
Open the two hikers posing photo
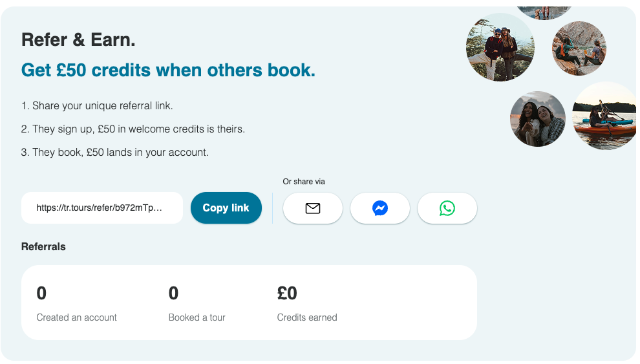(x=500, y=47)
